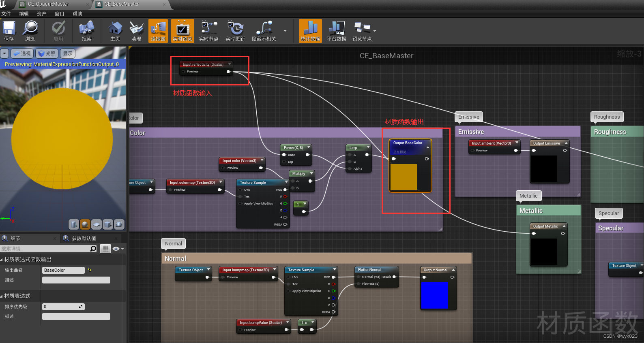644x343 pixels.
Task: Click the BaseColor output name field
Action: point(63,270)
